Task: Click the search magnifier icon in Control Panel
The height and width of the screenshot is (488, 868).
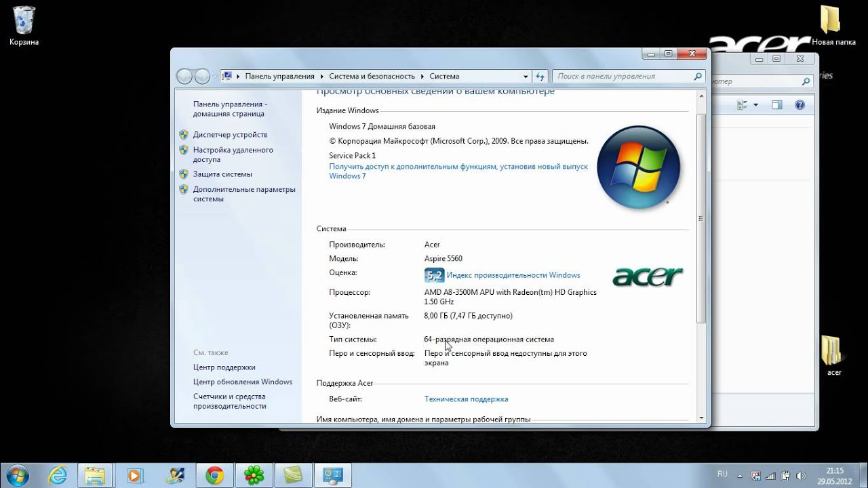Action: 698,77
